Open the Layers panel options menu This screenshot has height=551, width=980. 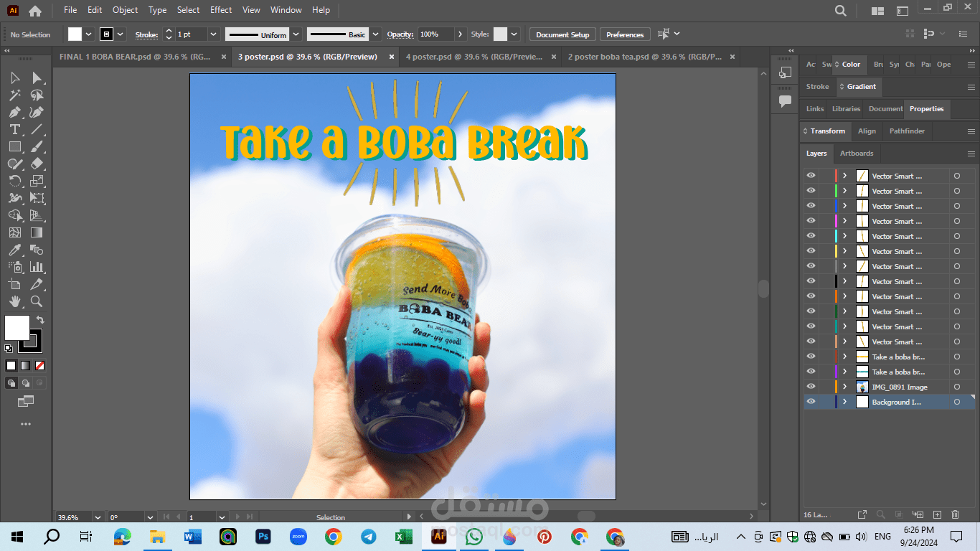coord(971,154)
